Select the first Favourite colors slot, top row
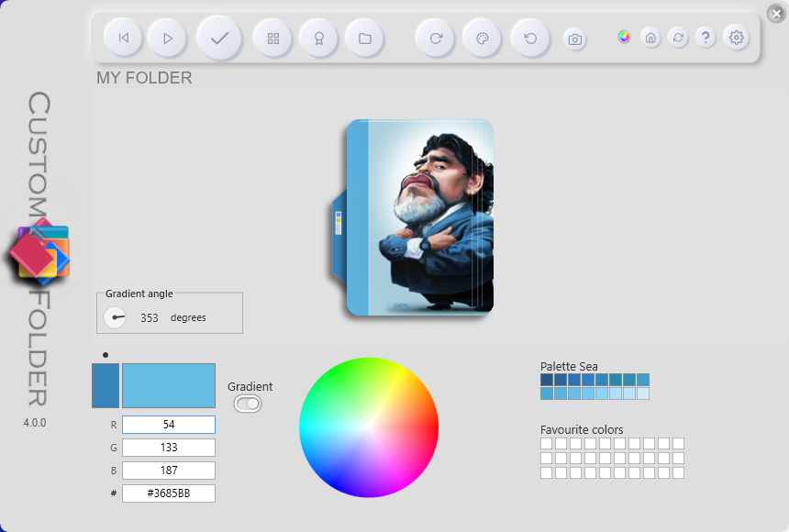 pyautogui.click(x=547, y=443)
